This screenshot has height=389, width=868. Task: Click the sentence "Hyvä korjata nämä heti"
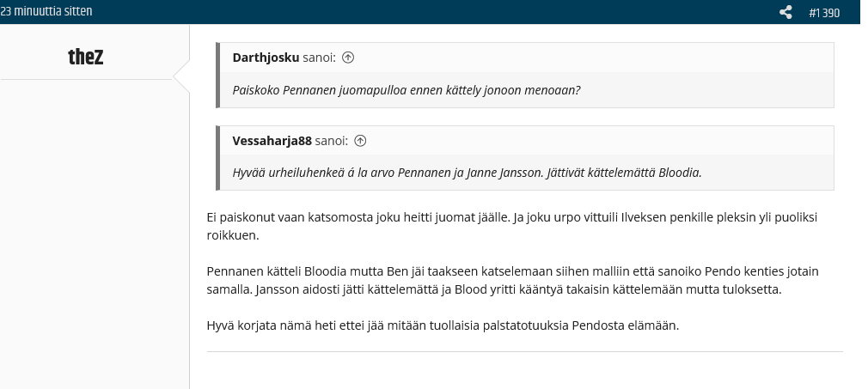(443, 325)
